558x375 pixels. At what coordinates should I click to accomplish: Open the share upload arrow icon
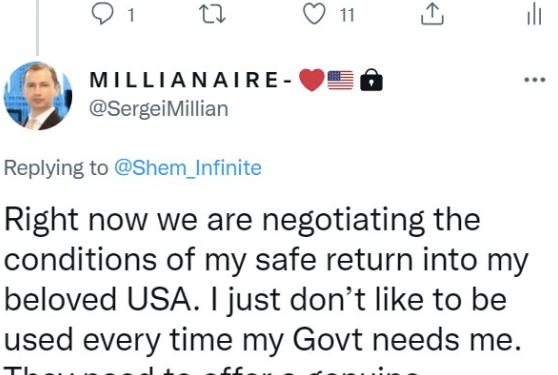[x=432, y=14]
